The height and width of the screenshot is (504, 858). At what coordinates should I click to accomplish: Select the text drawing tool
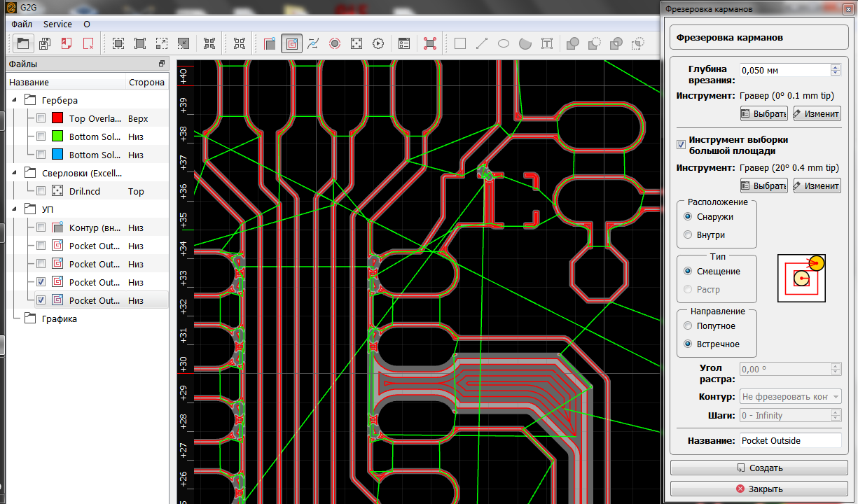(x=547, y=43)
